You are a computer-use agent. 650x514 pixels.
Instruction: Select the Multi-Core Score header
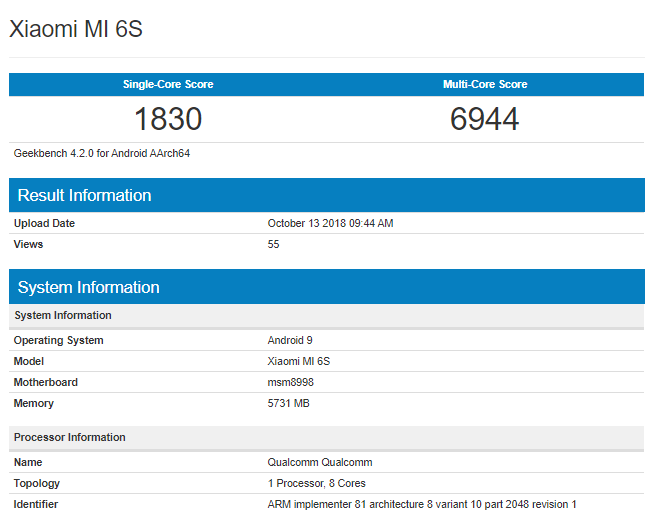point(485,84)
